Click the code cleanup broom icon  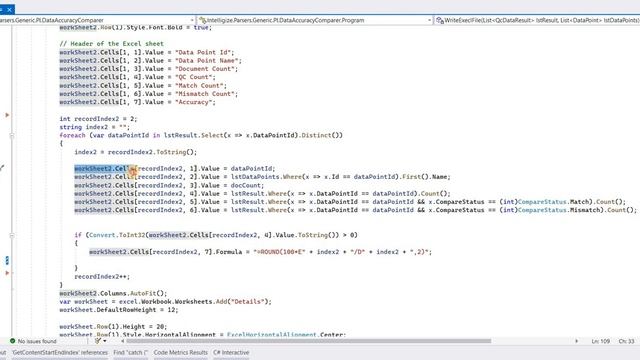(98, 341)
